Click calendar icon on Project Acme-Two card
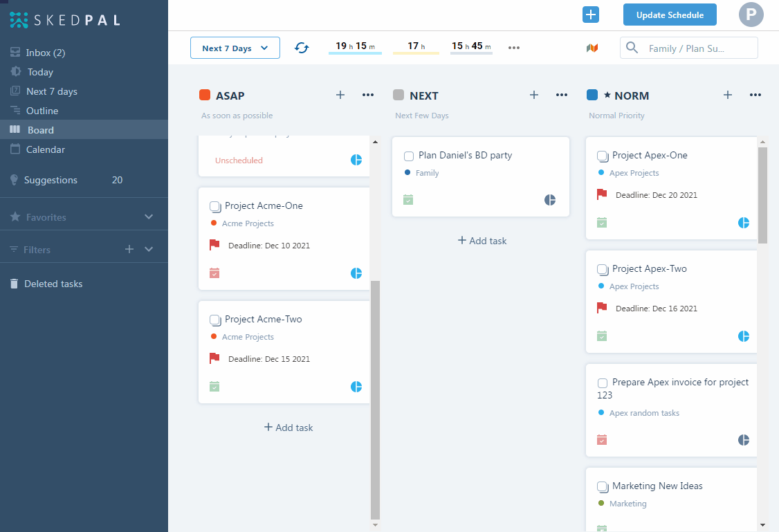The width and height of the screenshot is (779, 532). [x=214, y=386]
